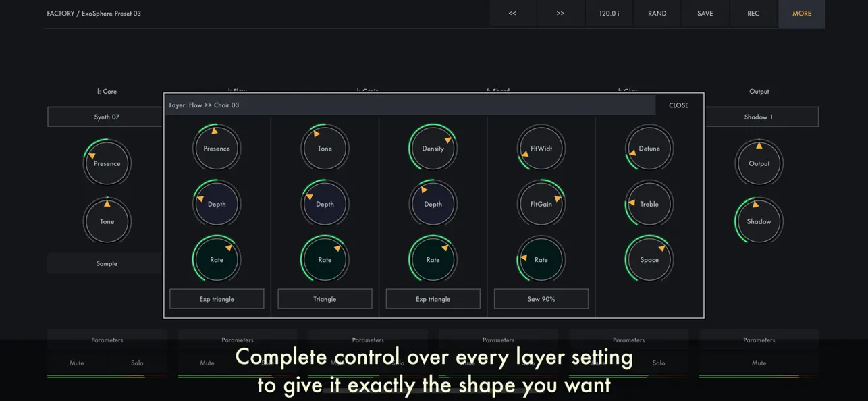Open the Exp triangle waveform selector

[217, 298]
